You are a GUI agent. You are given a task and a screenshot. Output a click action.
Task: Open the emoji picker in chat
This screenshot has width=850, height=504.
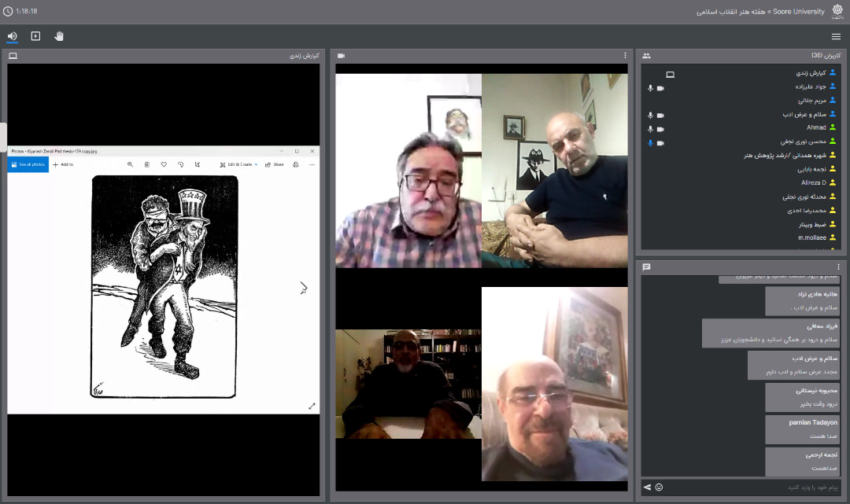coord(660,487)
